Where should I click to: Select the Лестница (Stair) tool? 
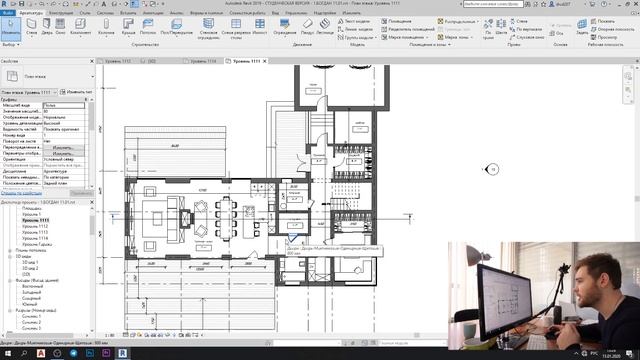325,27
